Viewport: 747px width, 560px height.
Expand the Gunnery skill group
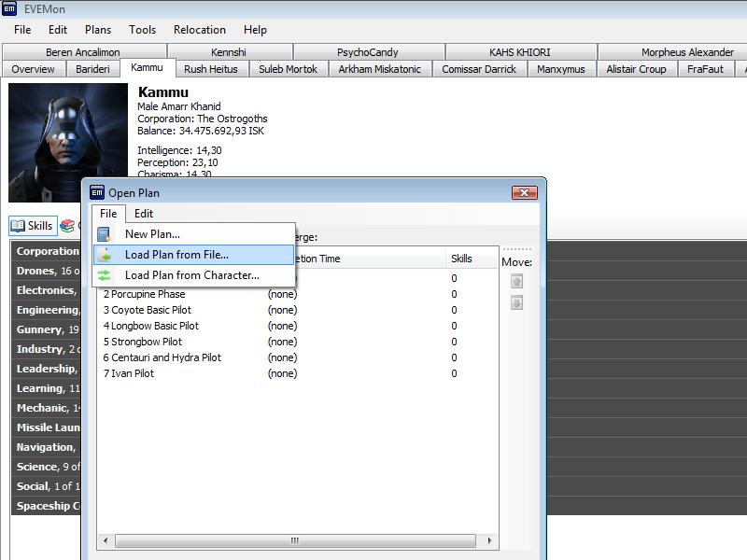(46, 329)
